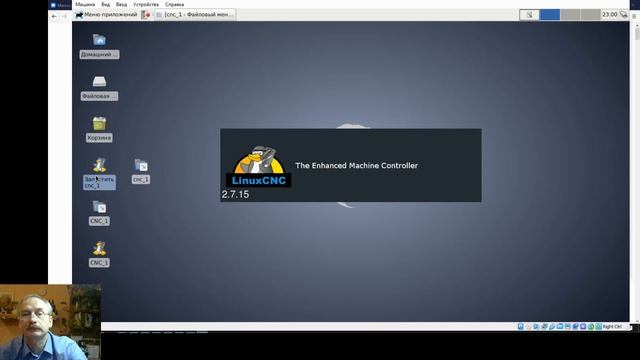Image resolution: width=640 pixels, height=360 pixels.
Task: Open the Вид menu
Action: pos(106,4)
